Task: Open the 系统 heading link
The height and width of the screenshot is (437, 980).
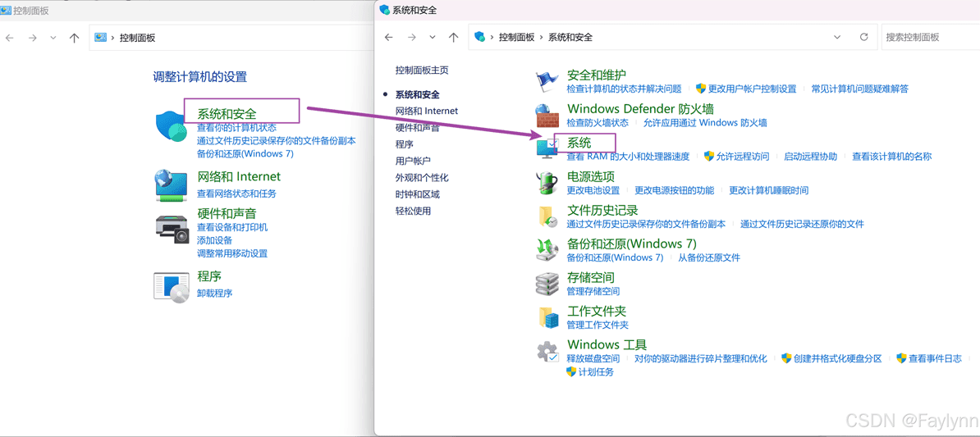Action: point(579,143)
